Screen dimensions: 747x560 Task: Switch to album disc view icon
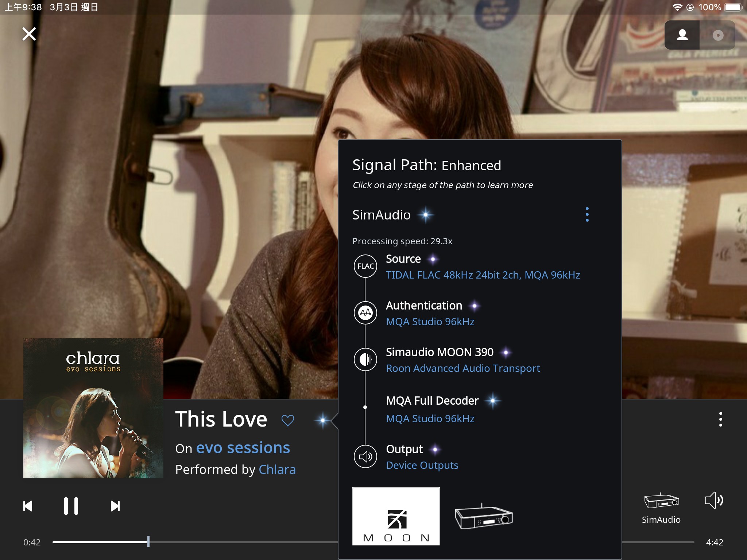(x=717, y=35)
